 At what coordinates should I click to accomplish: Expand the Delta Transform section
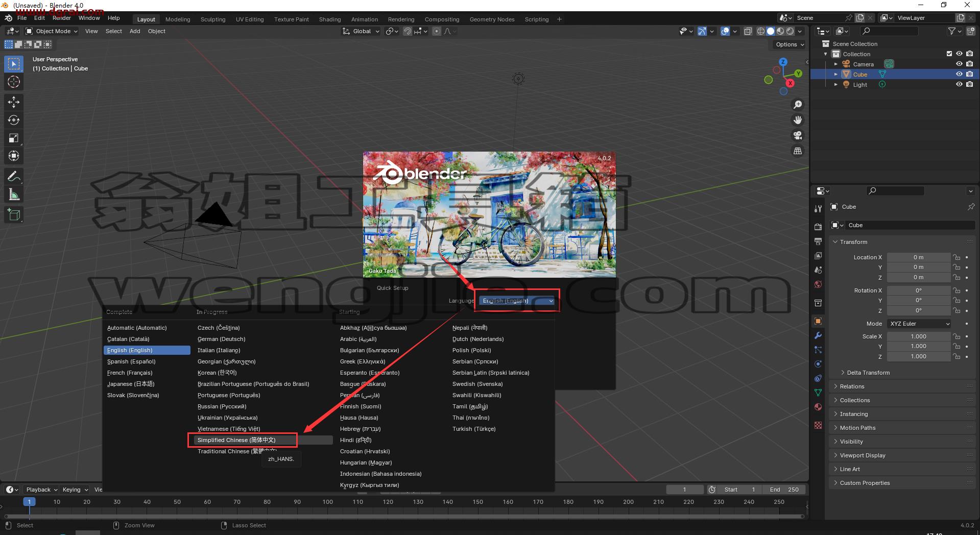pyautogui.click(x=868, y=373)
